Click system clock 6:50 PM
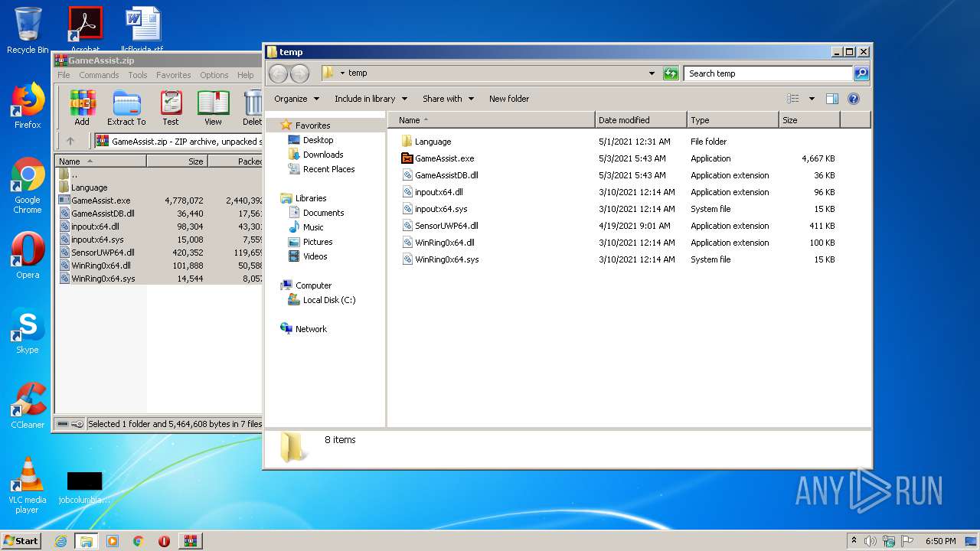The width and height of the screenshot is (980, 551). click(940, 541)
